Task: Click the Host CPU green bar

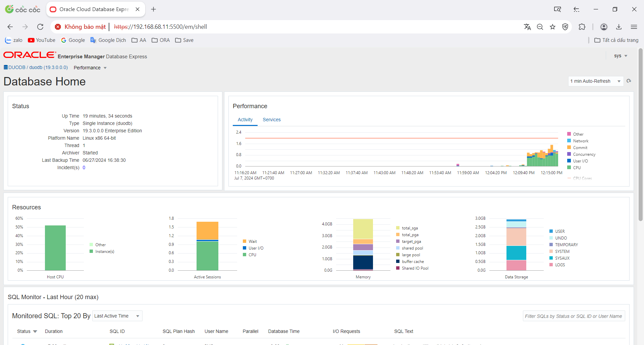Action: tap(55, 248)
